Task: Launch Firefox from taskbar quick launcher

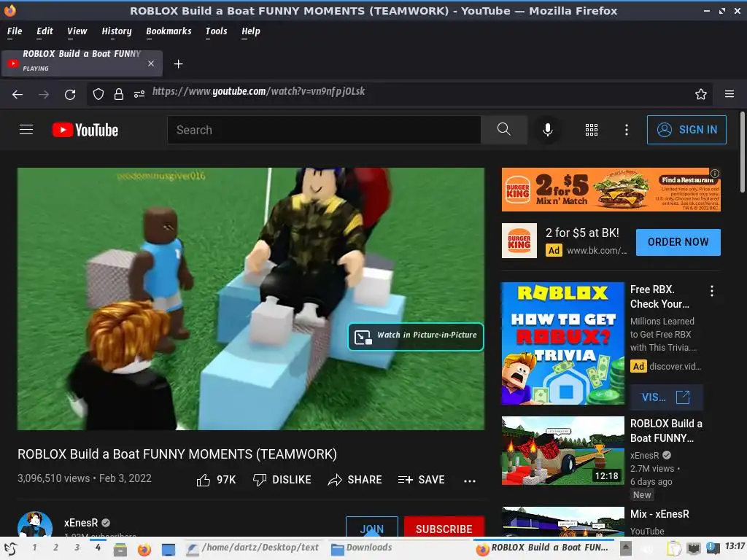Action: [x=144, y=550]
